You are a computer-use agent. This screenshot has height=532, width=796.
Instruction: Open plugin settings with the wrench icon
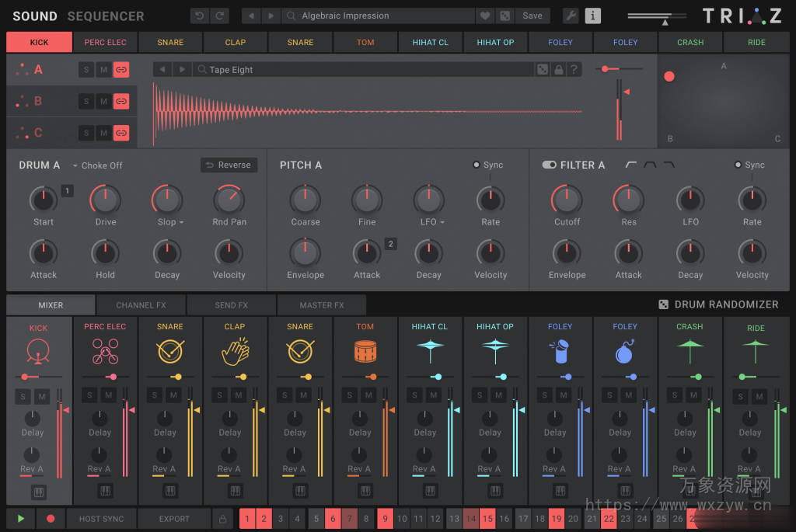click(x=570, y=15)
